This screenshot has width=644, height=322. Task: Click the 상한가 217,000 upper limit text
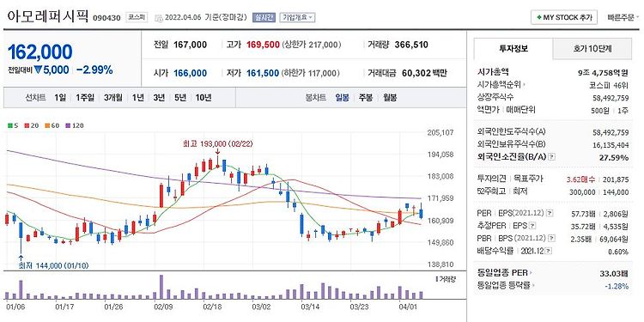(x=313, y=45)
